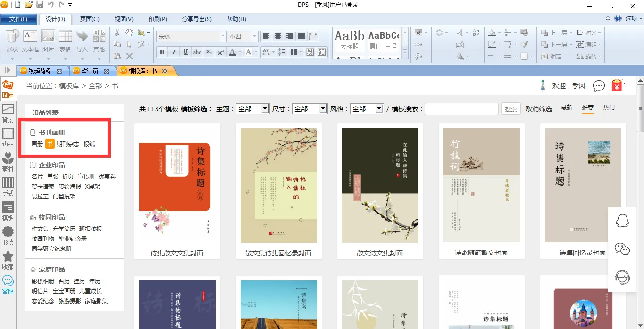The width and height of the screenshot is (644, 329).
Task: Click the chat bubble message icon
Action: 599,86
